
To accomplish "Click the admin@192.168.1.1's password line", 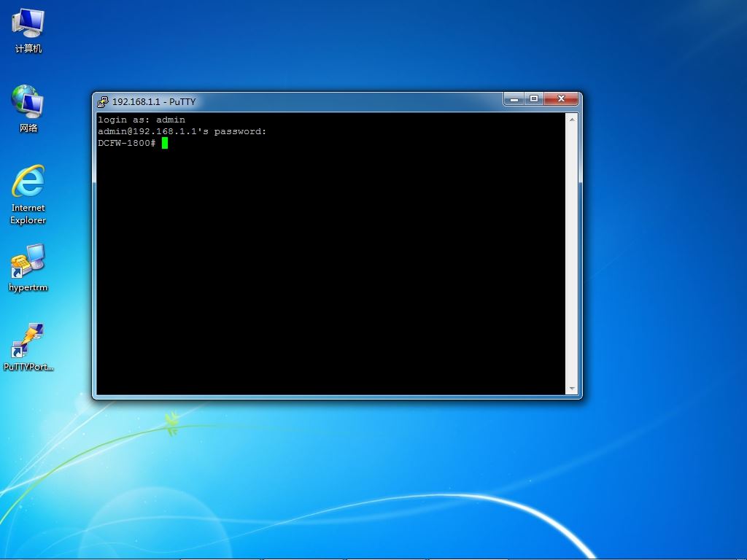I will click(x=182, y=131).
